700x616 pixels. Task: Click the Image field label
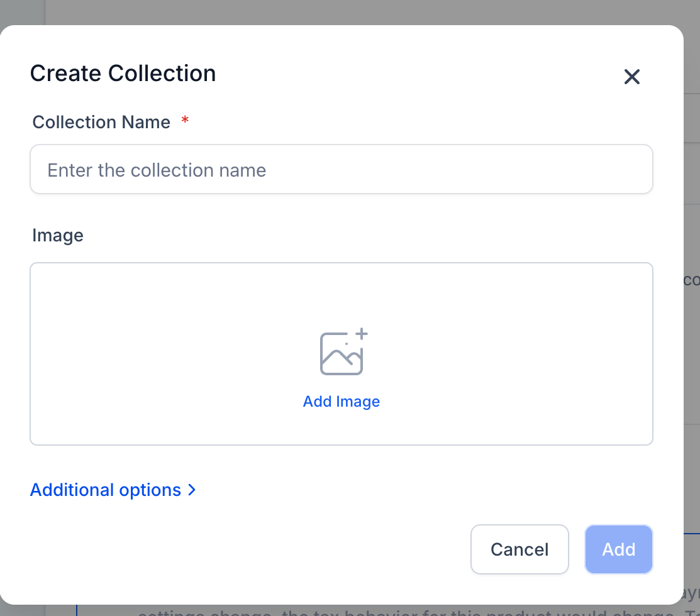(58, 235)
